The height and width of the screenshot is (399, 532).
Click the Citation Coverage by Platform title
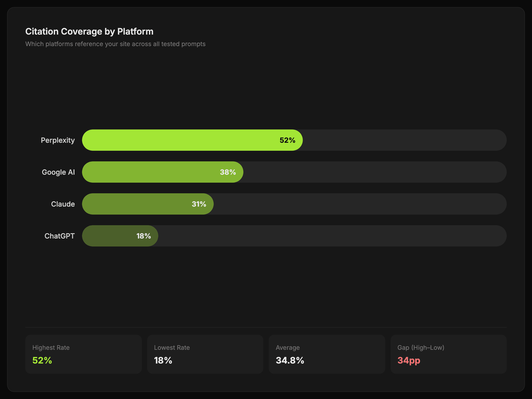(x=89, y=31)
